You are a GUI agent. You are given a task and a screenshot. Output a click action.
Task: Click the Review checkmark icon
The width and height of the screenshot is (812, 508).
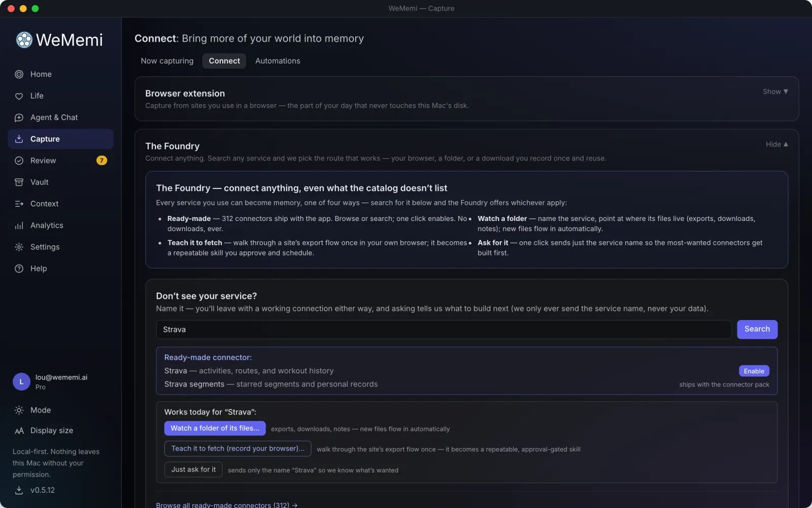[19, 161]
